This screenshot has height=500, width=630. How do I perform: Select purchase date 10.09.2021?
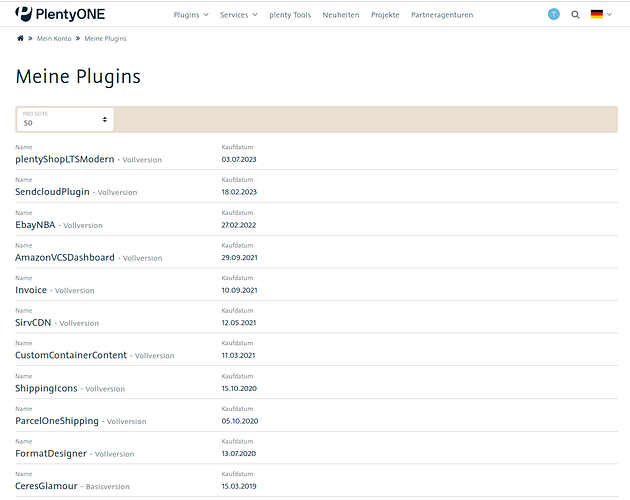pyautogui.click(x=239, y=290)
